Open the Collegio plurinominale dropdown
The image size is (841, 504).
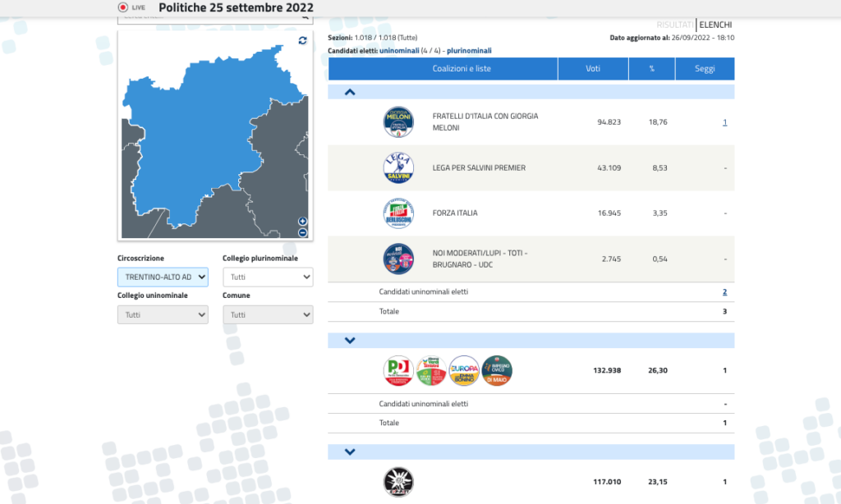point(268,277)
